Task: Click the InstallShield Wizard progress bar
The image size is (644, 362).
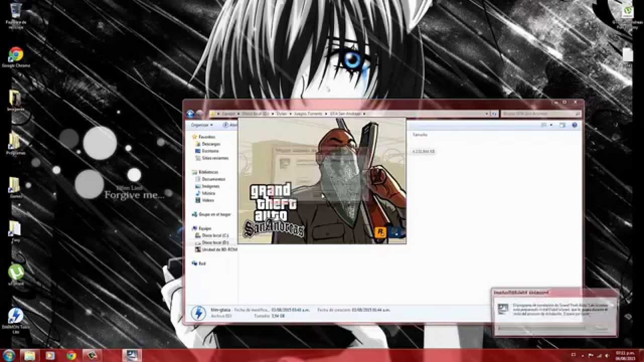Action: pyautogui.click(x=541, y=328)
